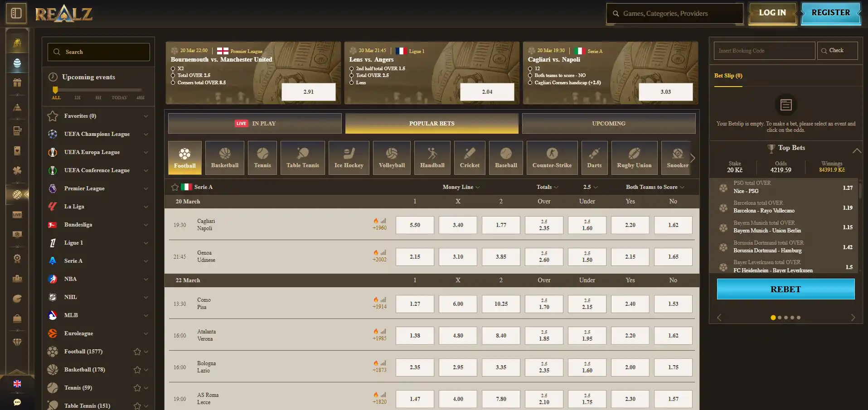This screenshot has height=410, width=868.
Task: Click the REBET button
Action: tap(786, 289)
